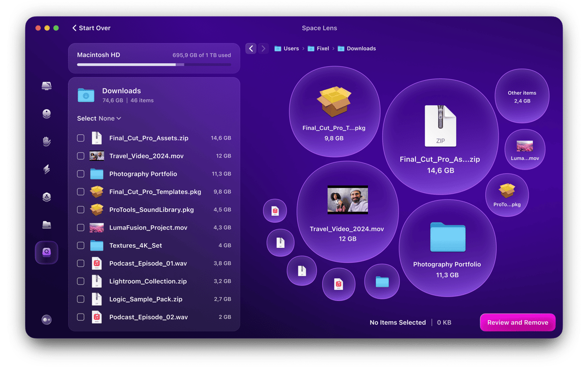The image size is (588, 372).
Task: Open the Travel_Video_2024.mov bubble thumbnail
Action: (x=347, y=200)
